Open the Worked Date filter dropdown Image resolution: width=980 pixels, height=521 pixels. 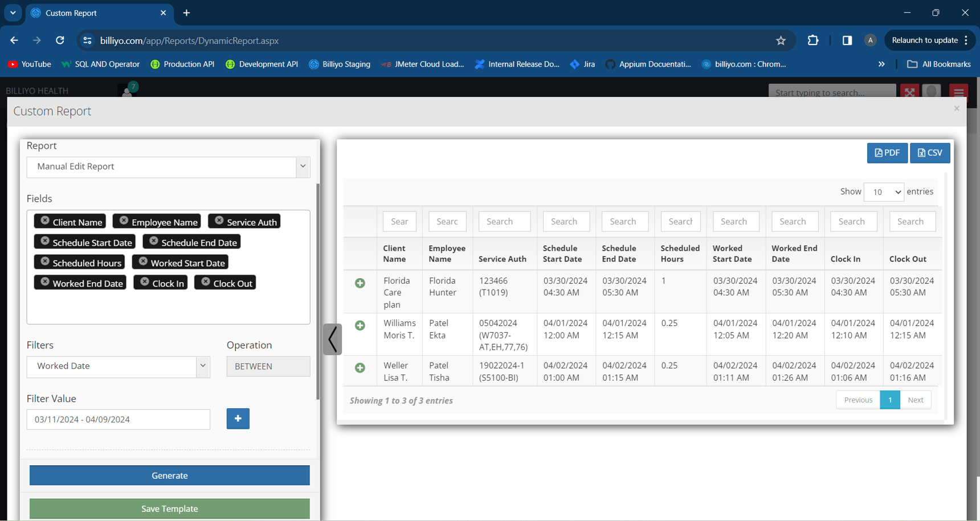tap(118, 367)
